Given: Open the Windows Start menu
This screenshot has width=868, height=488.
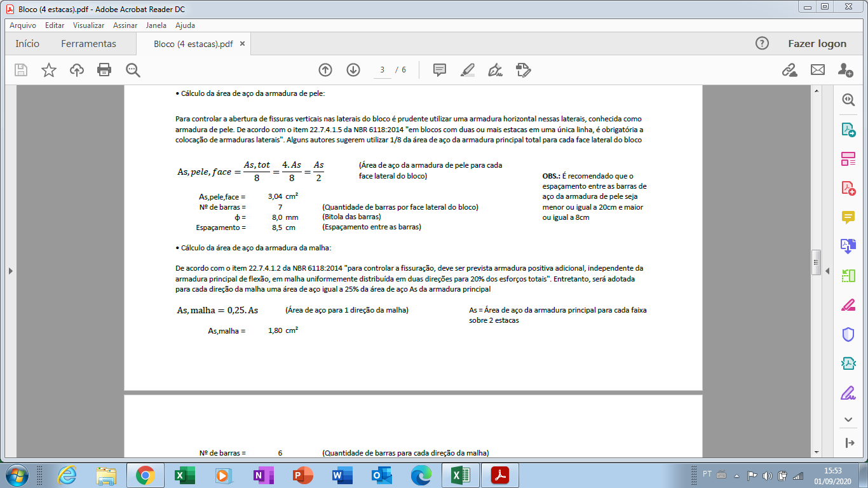Looking at the screenshot, I should [x=15, y=475].
